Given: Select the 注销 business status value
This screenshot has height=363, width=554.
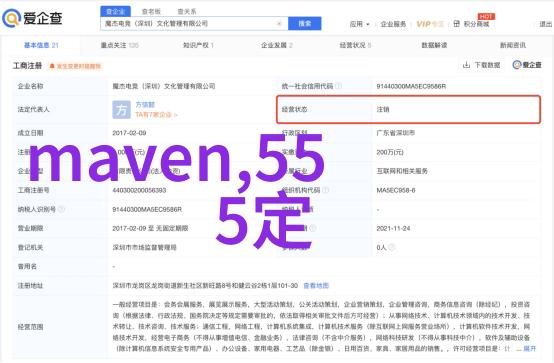Looking at the screenshot, I should point(383,110).
